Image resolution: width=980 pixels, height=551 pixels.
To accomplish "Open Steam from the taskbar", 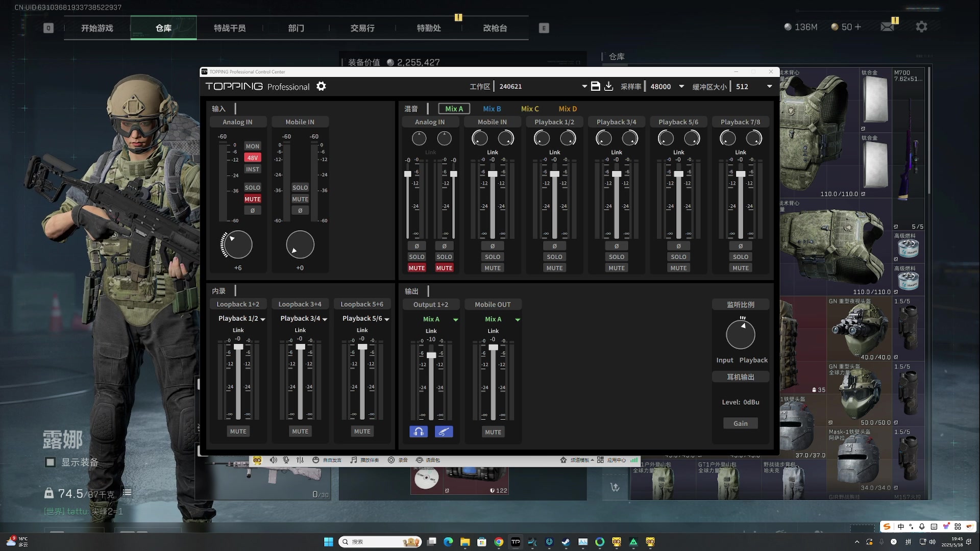I will point(566,542).
